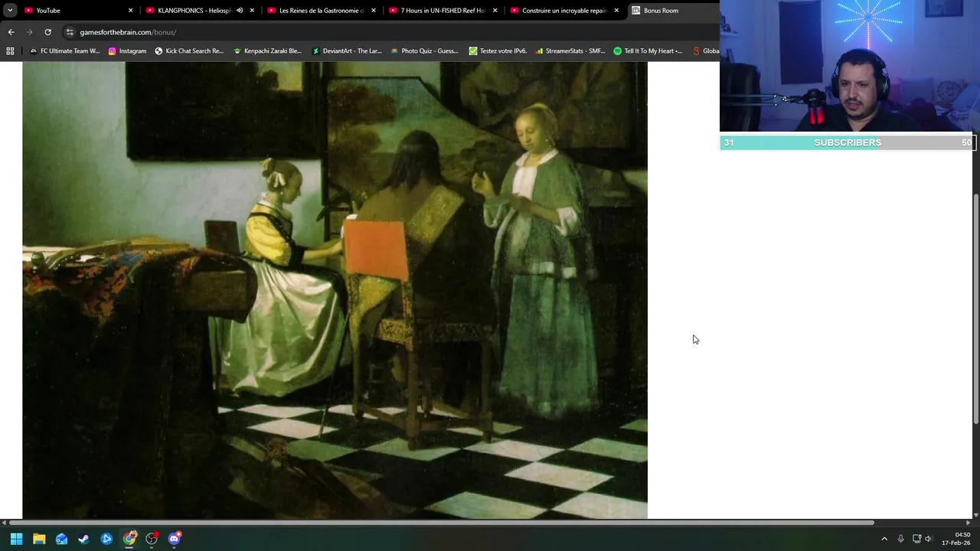Close the 7 Hours in UN-FISHED Reef tab
This screenshot has height=551, width=980.
click(x=495, y=11)
